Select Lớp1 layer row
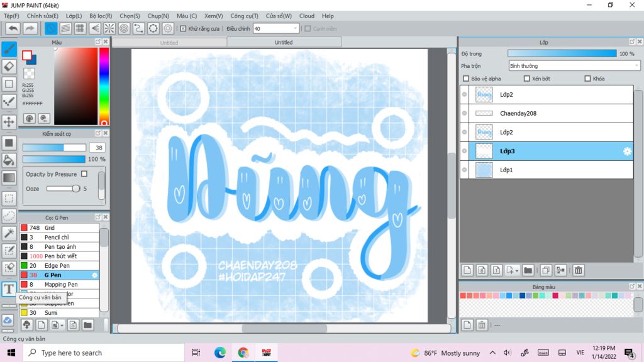Image resolution: width=644 pixels, height=362 pixels. [547, 170]
